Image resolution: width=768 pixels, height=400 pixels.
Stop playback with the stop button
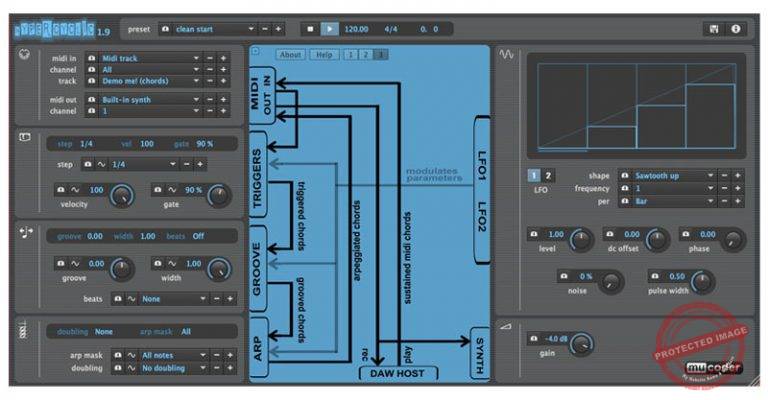click(x=310, y=29)
